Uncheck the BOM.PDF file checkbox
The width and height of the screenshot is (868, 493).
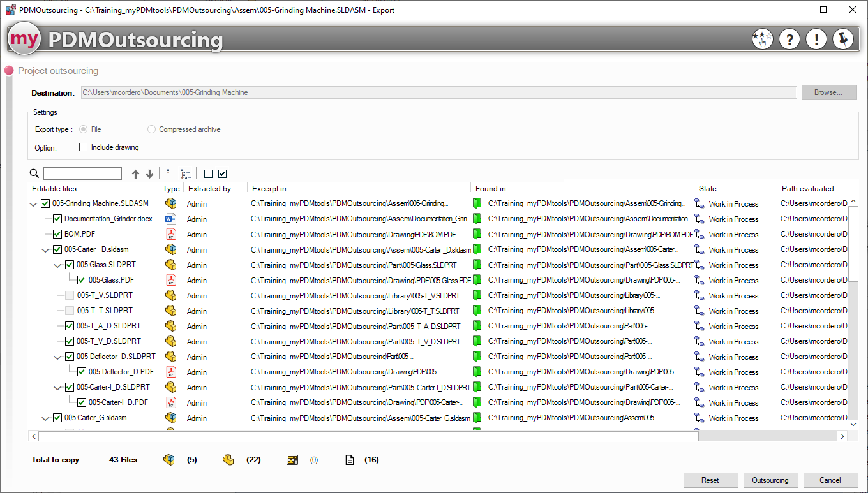(x=57, y=234)
